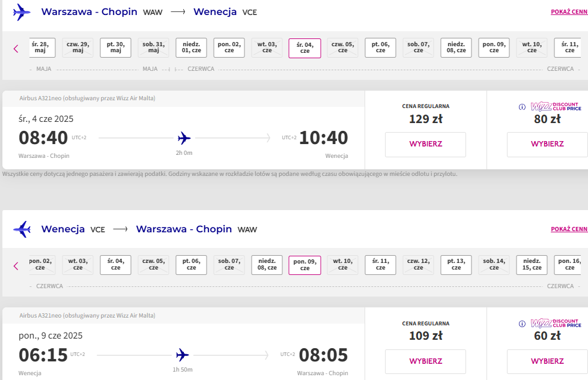Open the return flight Pokaż cennik link
This screenshot has height=380, width=588.
[x=569, y=229]
